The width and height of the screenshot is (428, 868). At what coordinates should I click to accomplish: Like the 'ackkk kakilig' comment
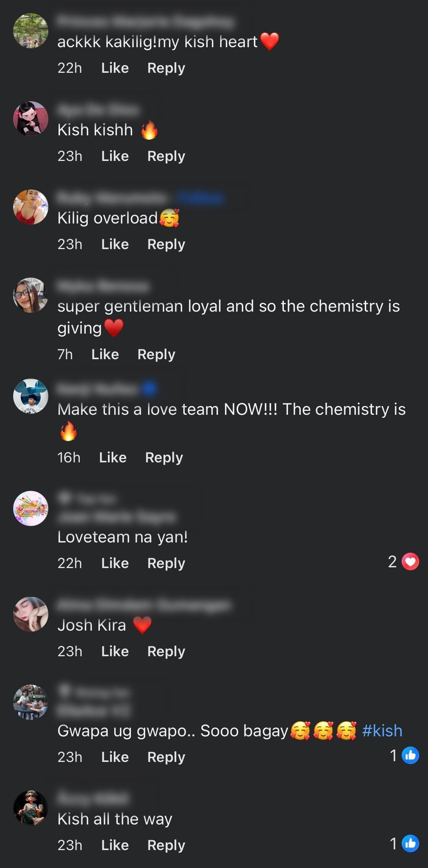tap(115, 68)
